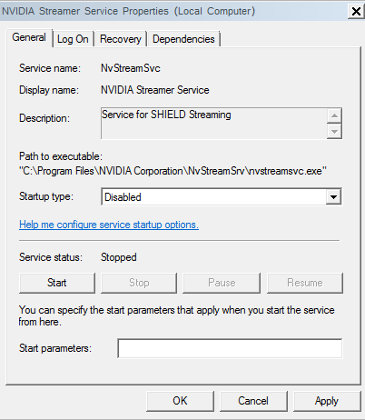365x420 pixels.
Task: Start the NVIDIA Streamer service
Action: (x=57, y=283)
